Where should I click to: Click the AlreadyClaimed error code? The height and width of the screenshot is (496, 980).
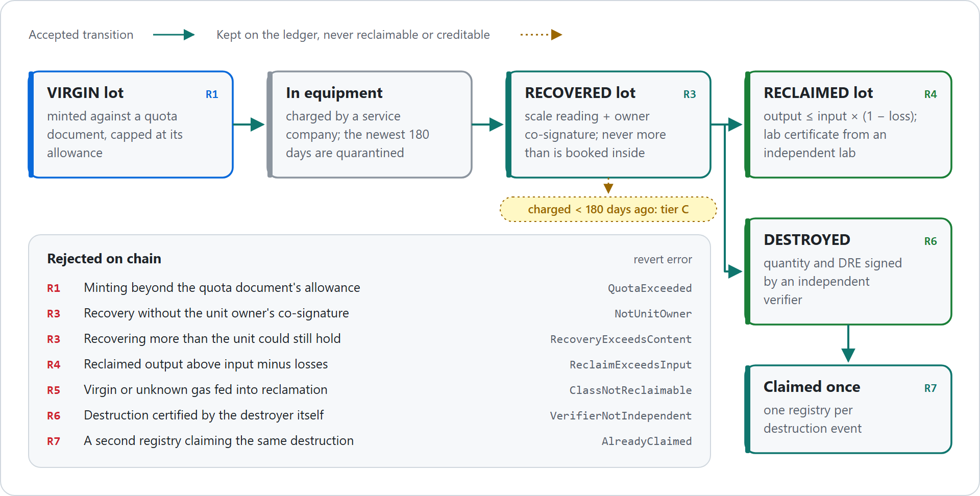(x=647, y=441)
